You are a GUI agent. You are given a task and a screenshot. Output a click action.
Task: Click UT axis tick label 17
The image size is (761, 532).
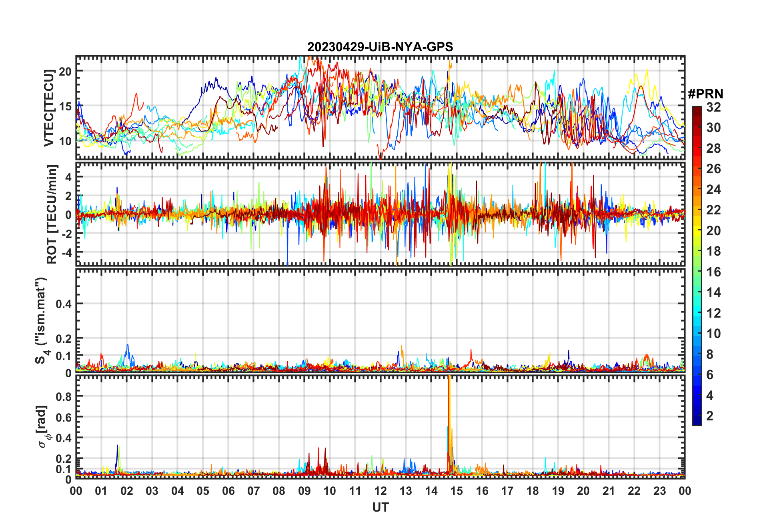pos(507,491)
